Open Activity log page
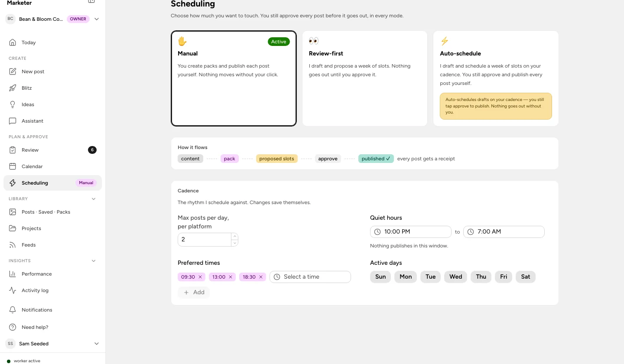Screen dimensions: 624x364 click(x=52, y=290)
